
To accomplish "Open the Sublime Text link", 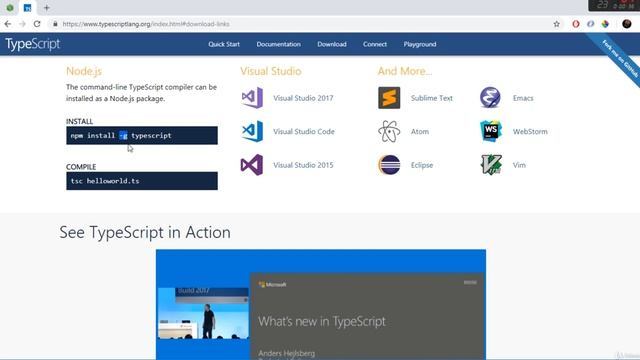I will [431, 98].
